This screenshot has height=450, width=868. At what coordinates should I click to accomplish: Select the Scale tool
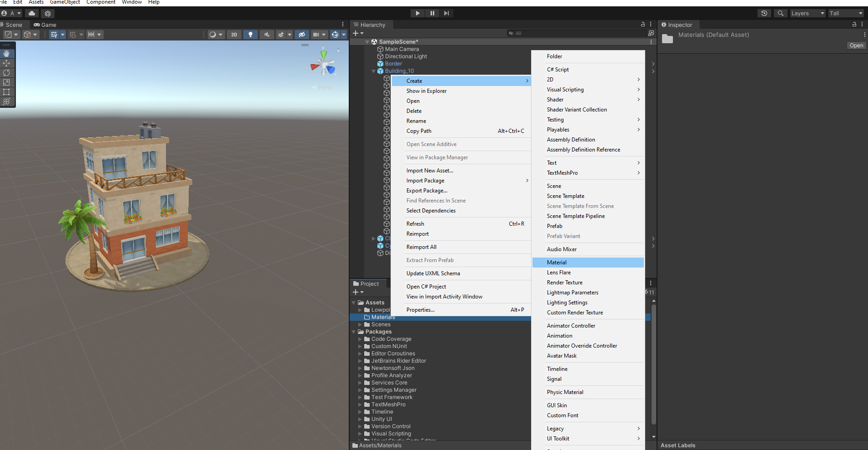coord(6,82)
